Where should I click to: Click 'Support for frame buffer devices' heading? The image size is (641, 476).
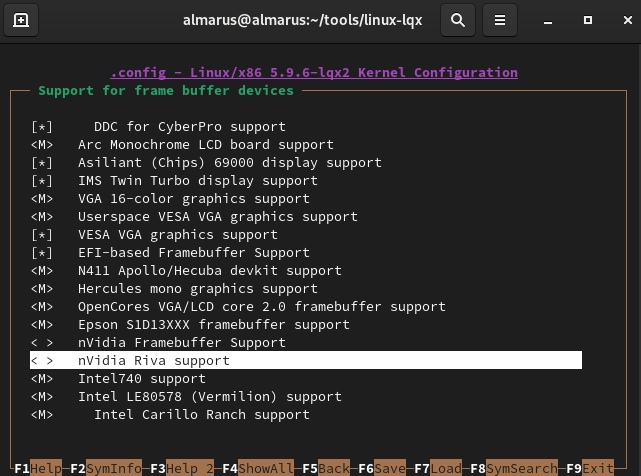coord(166,91)
